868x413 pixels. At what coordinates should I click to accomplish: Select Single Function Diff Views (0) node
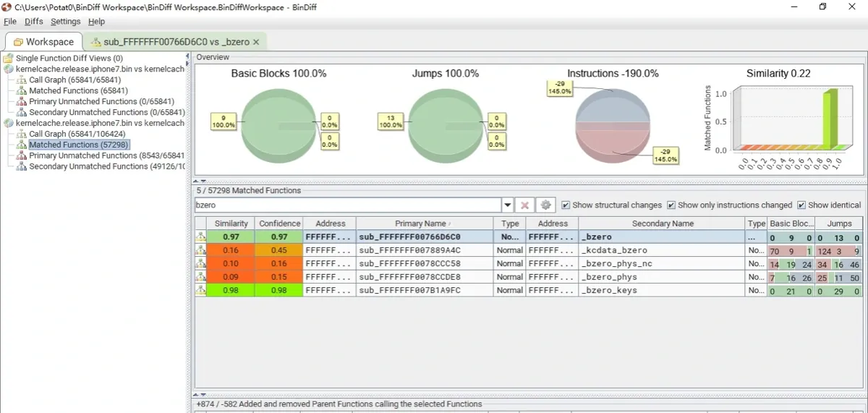tap(69, 58)
